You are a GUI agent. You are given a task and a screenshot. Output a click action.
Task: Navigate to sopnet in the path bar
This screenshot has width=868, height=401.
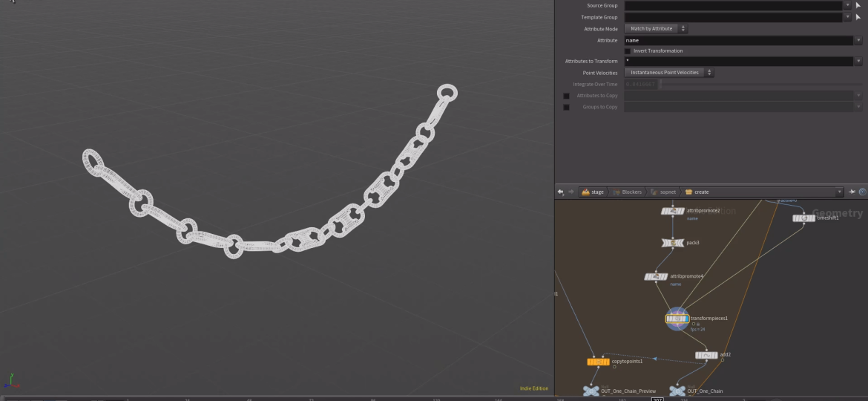click(662, 192)
